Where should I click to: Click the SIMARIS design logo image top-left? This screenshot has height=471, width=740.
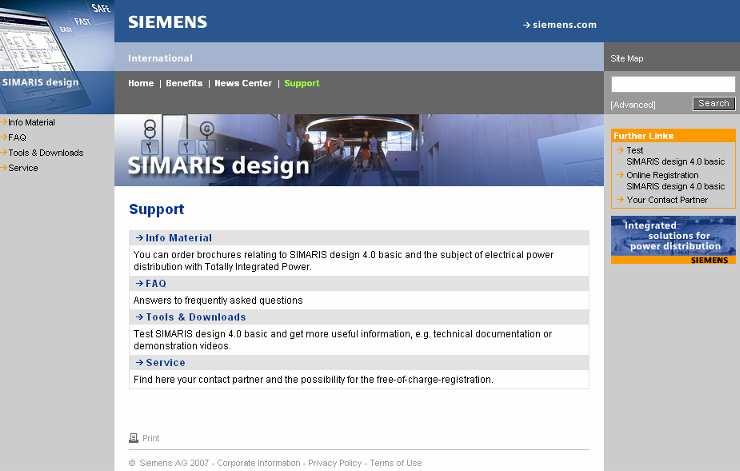(57, 57)
